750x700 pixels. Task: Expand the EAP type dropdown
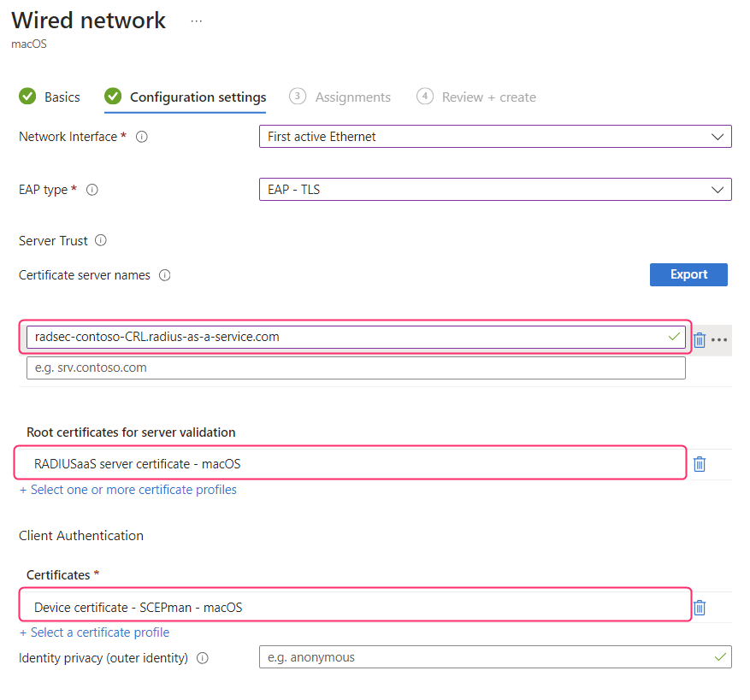494,190
